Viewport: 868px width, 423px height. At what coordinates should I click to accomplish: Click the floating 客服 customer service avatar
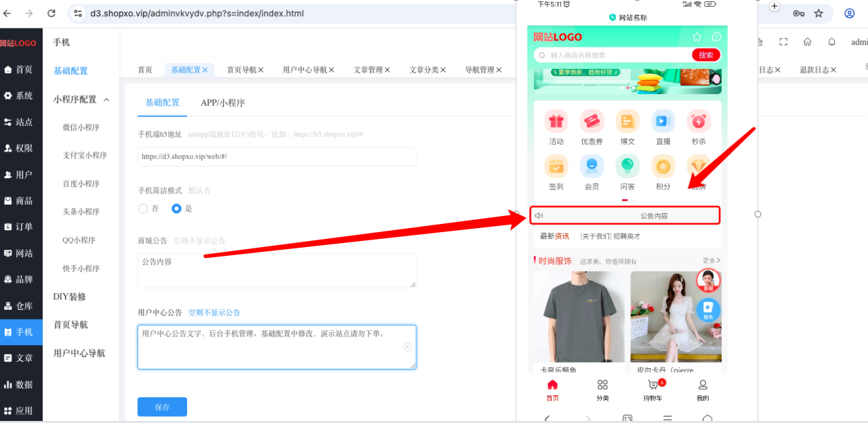pos(708,281)
